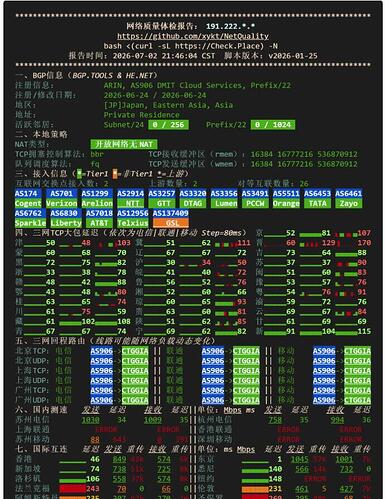This screenshot has width=385, height=499.
Task: Click the 伦敦 latency value 231
Action: click(275, 489)
